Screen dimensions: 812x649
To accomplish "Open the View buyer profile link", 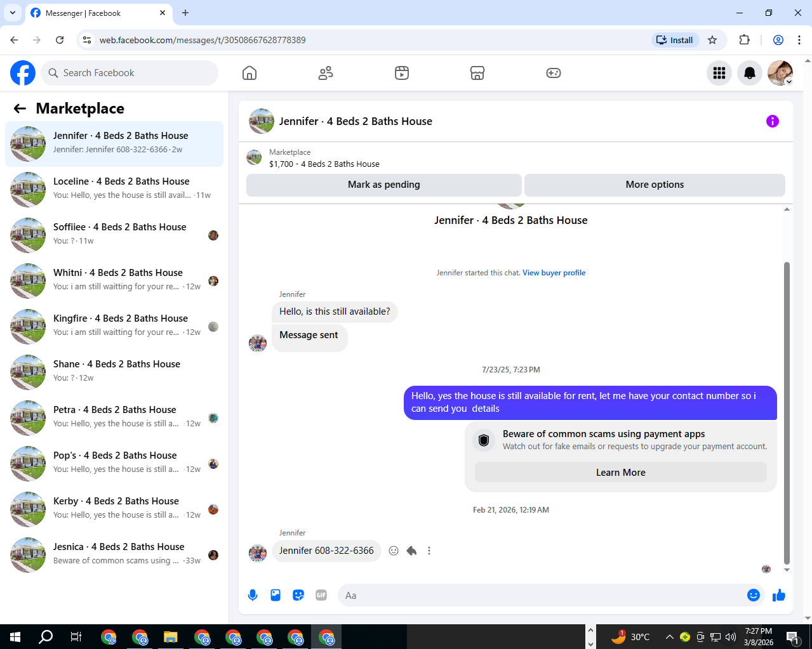I will tap(554, 273).
